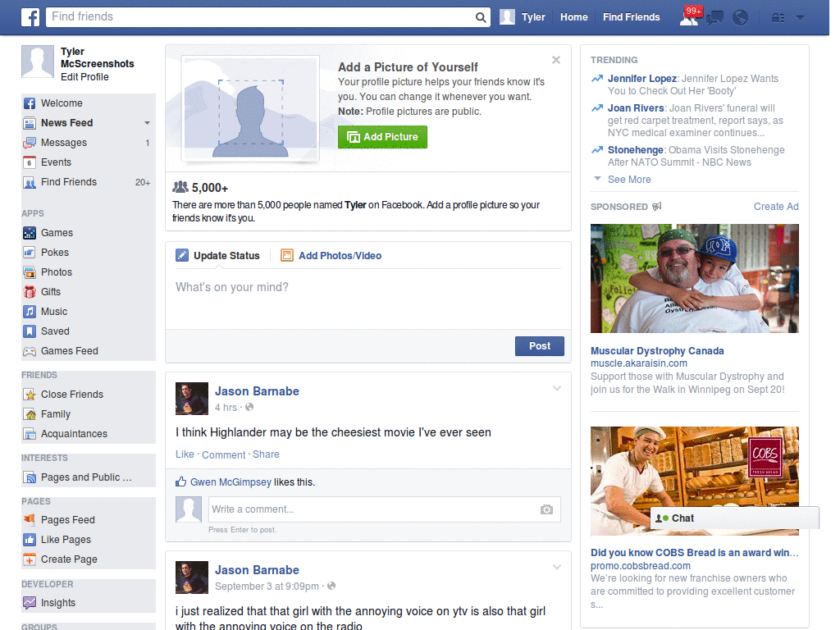The height and width of the screenshot is (630, 840).
Task: Click Find Friends sidebar entry with 20+
Action: pos(88,182)
